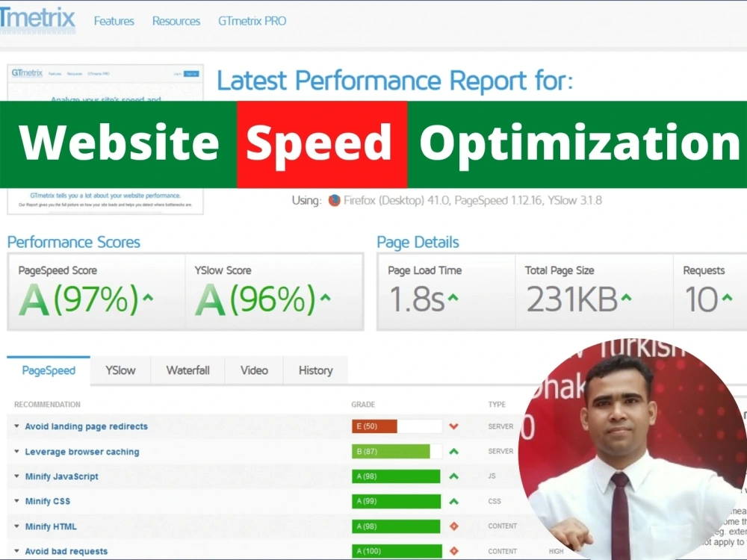The height and width of the screenshot is (560, 747).
Task: Click the Page Details heading
Action: tap(418, 243)
